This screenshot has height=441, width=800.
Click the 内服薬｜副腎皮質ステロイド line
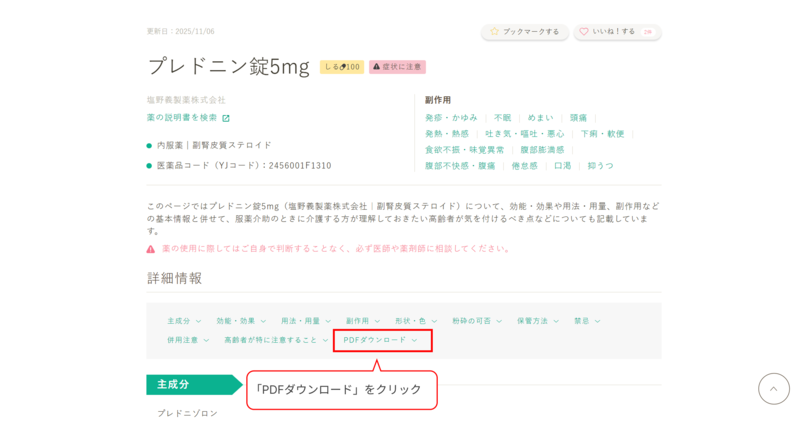(x=214, y=145)
